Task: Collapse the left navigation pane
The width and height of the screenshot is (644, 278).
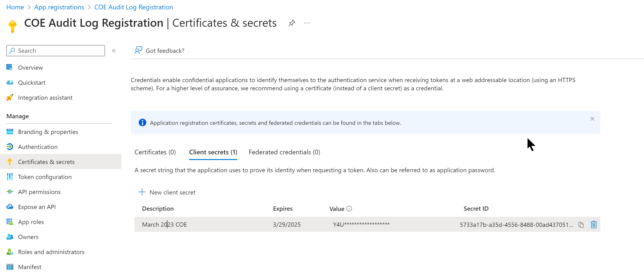Action: (x=114, y=50)
